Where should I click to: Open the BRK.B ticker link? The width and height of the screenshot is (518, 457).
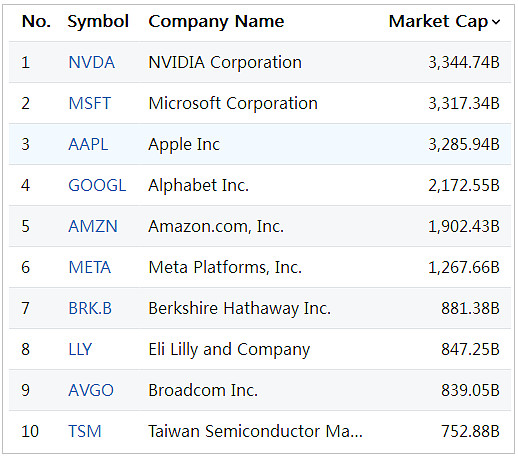90,308
